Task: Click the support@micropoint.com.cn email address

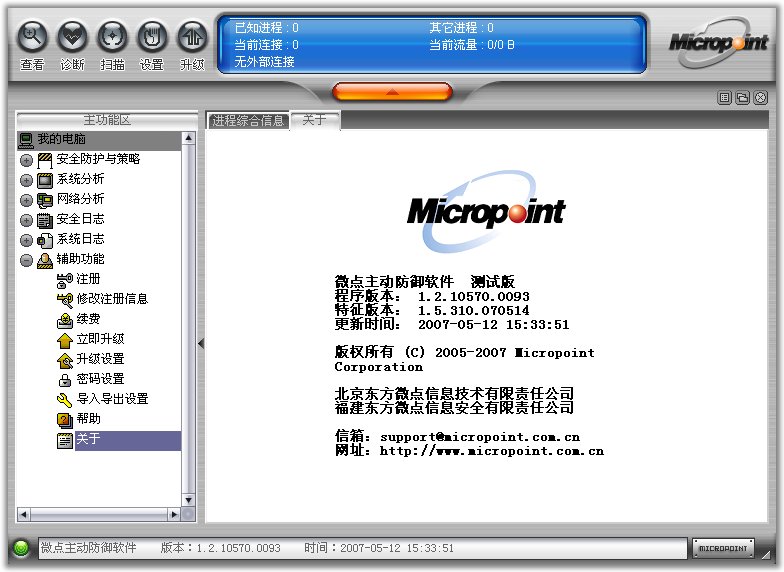Action: point(480,437)
